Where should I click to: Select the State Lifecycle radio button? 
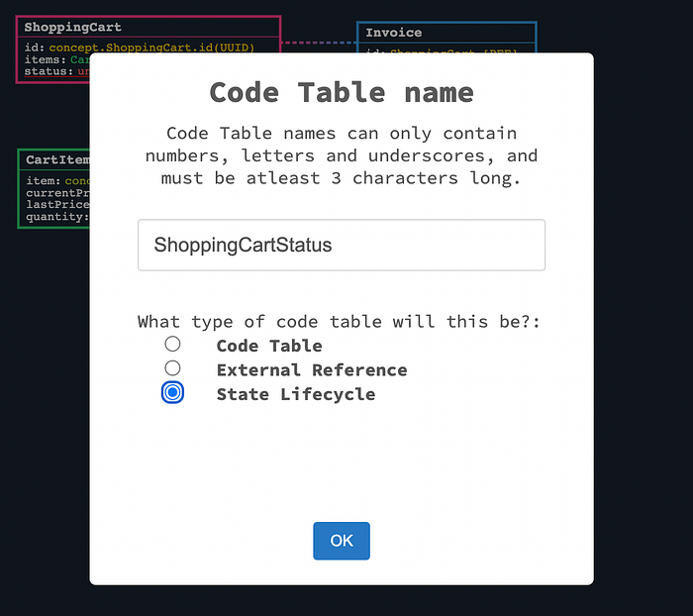[x=172, y=393]
